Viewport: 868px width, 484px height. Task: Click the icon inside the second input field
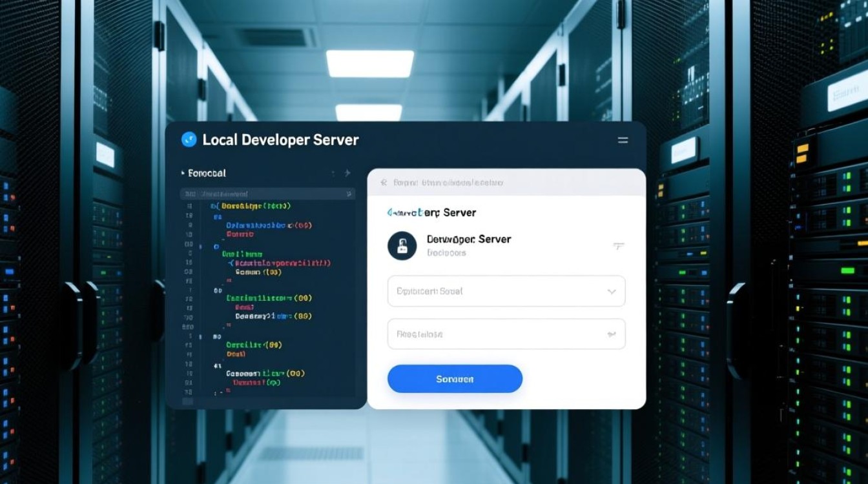611,334
